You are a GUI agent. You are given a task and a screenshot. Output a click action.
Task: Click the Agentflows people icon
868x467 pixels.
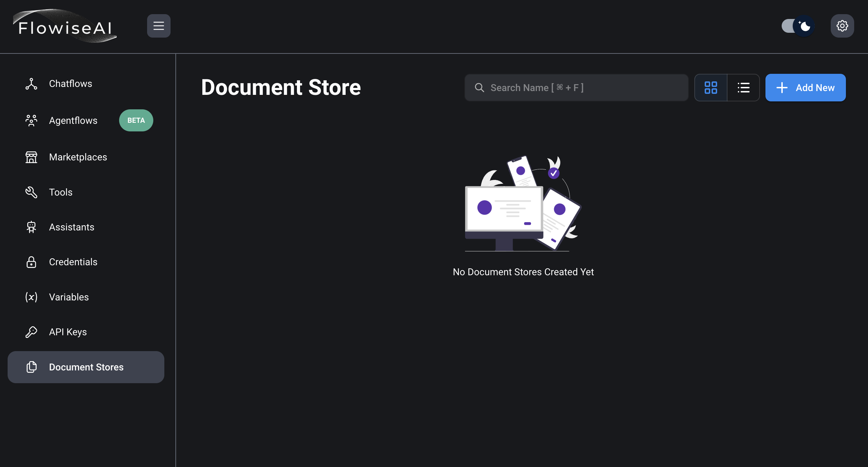tap(31, 120)
